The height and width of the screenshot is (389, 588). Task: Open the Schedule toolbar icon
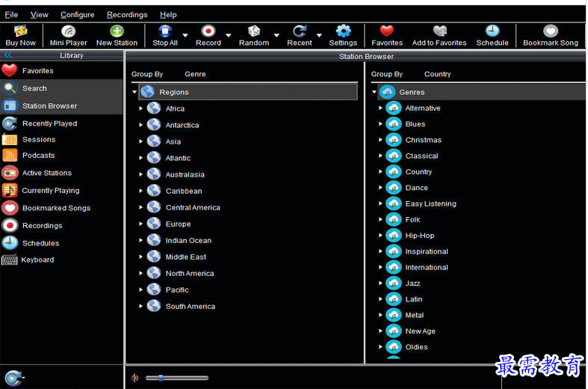[492, 36]
